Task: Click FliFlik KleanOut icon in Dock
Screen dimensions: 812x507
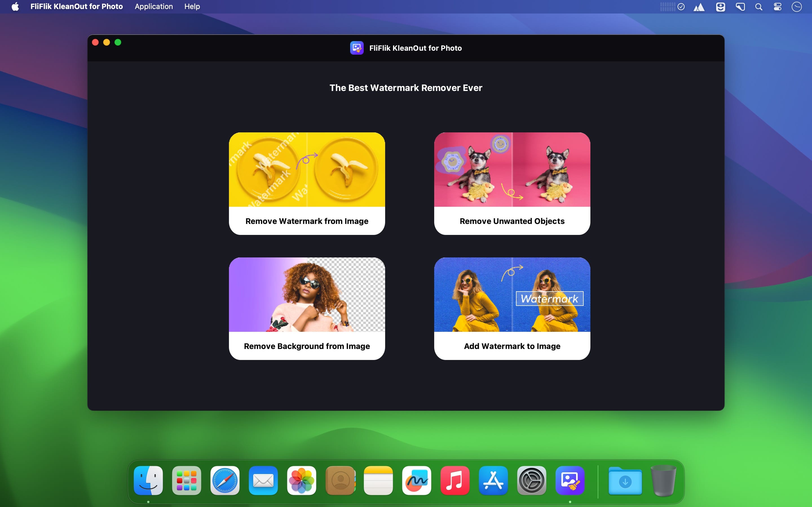Action: pyautogui.click(x=570, y=480)
